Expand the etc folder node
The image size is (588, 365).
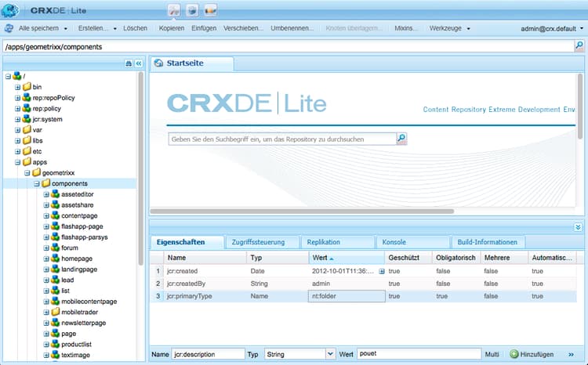click(x=17, y=151)
